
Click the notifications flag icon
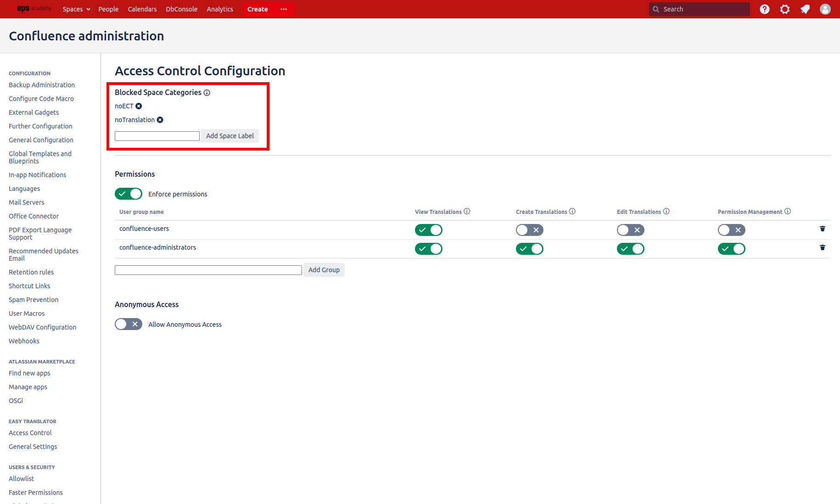click(x=805, y=9)
